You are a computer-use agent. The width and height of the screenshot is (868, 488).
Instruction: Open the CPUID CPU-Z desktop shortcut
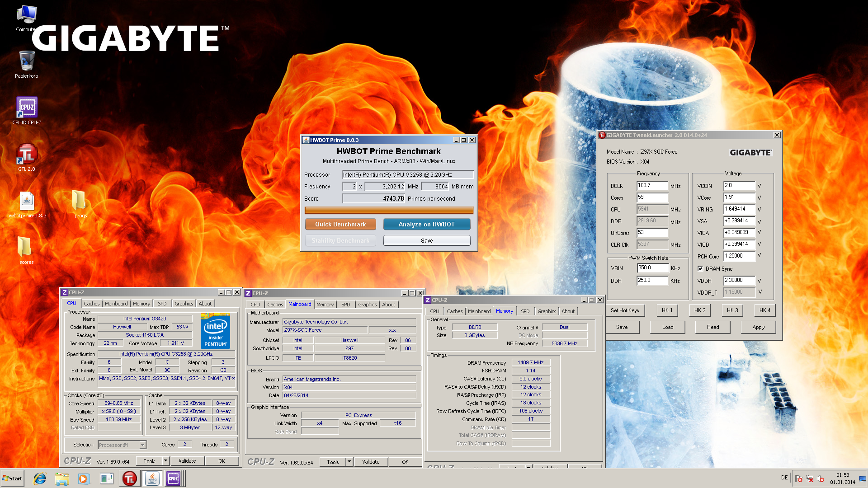[x=27, y=111]
